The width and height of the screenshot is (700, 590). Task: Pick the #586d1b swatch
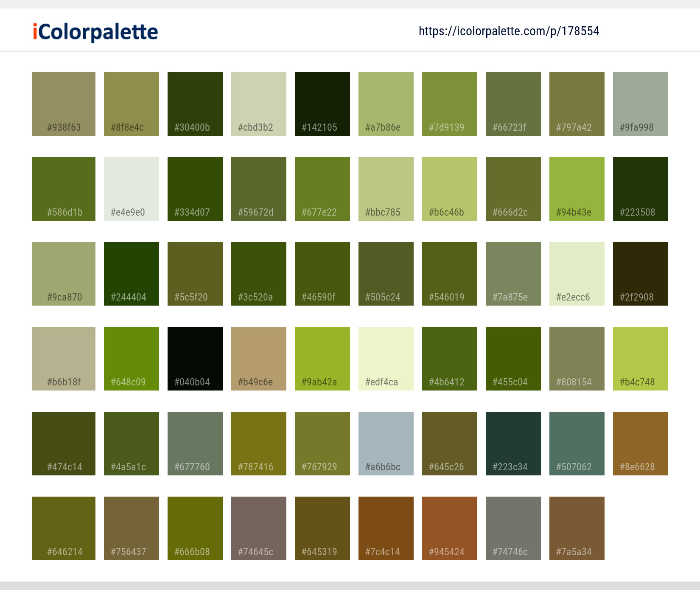click(x=64, y=189)
